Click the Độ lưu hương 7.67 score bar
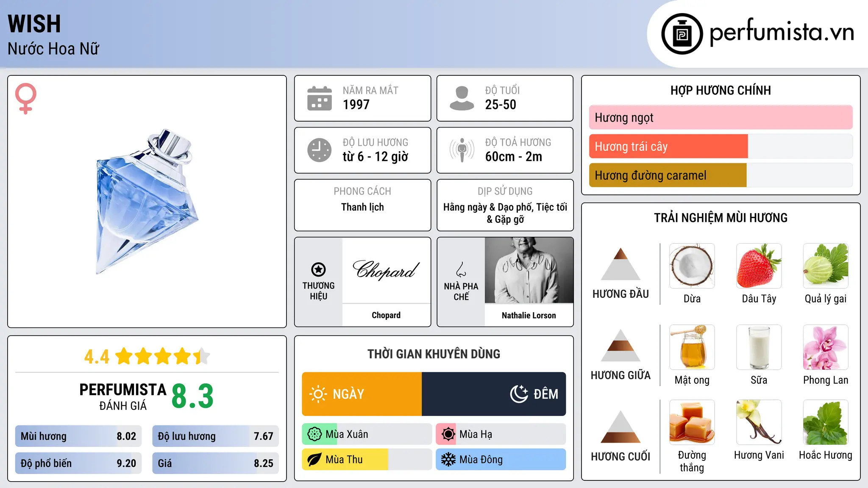 point(215,436)
